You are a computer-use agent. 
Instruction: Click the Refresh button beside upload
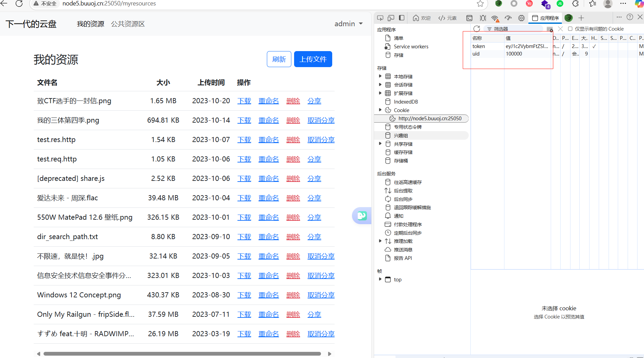(x=279, y=59)
